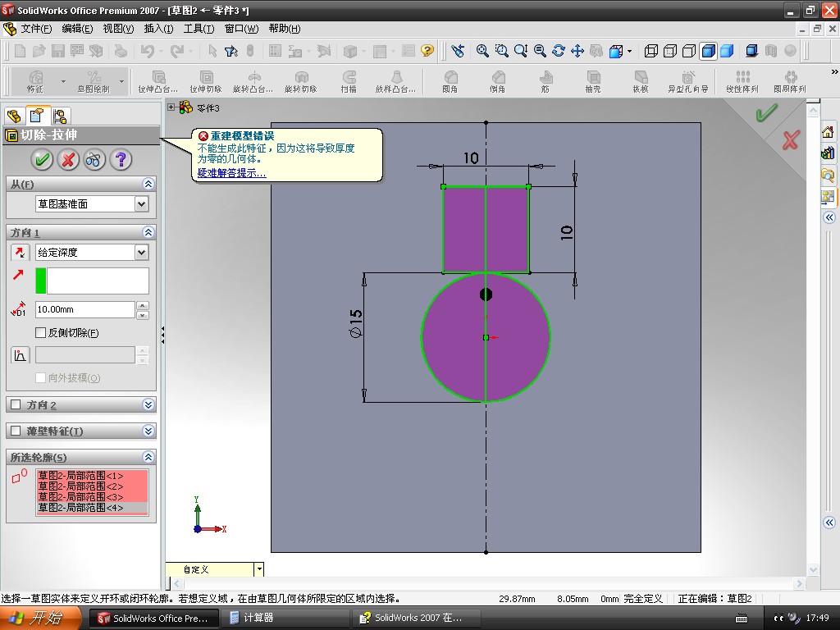Image resolution: width=840 pixels, height=630 pixels.
Task: Activate the Pan view tool
Action: 577,51
